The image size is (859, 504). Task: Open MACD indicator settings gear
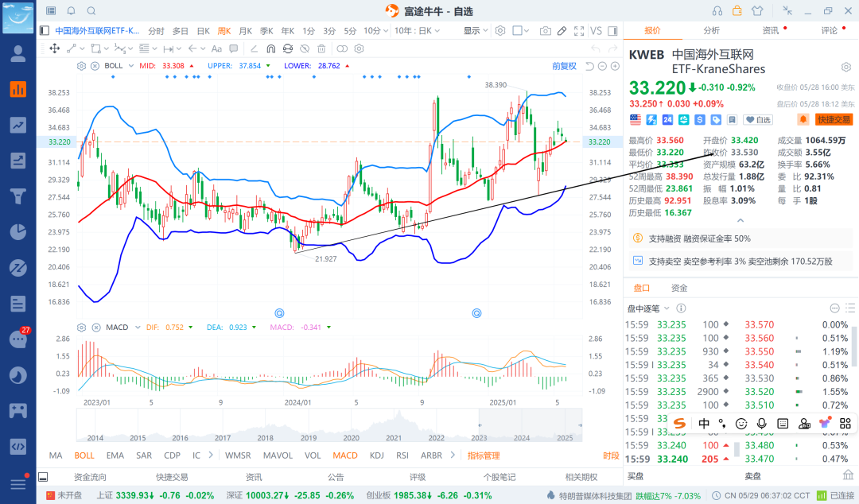pos(82,327)
